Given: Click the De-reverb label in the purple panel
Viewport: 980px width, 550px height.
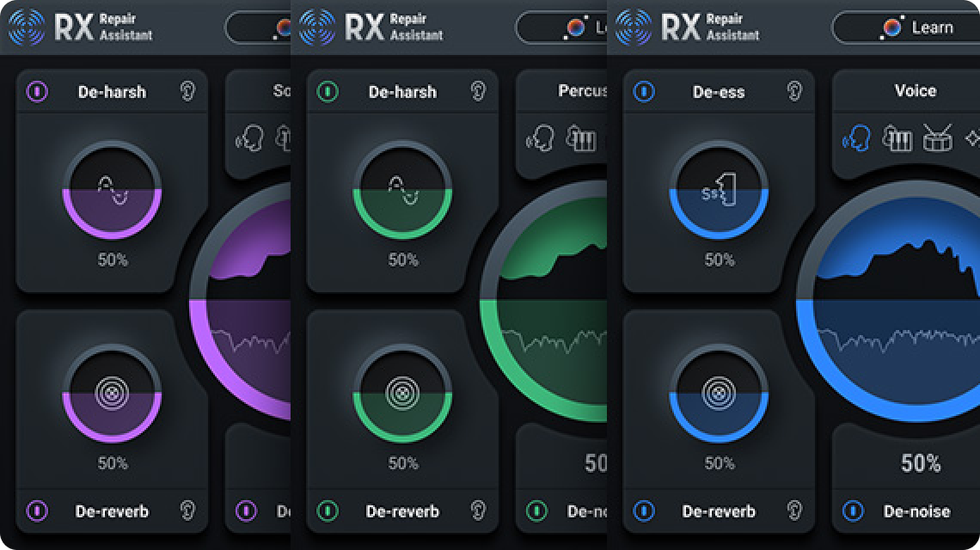Looking at the screenshot, I should point(112,511).
